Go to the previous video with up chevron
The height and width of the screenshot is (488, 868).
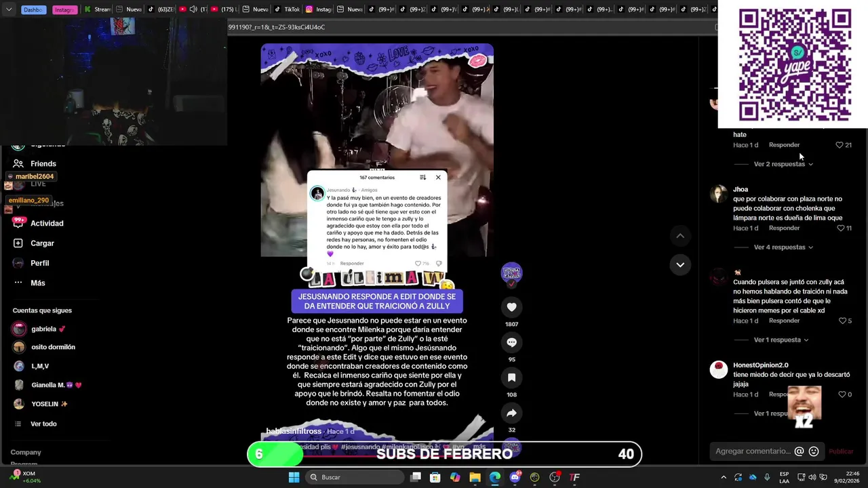[x=680, y=236]
